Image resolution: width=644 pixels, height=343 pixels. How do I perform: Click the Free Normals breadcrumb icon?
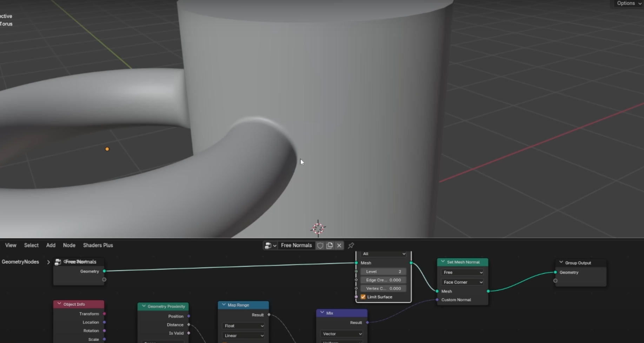58,262
